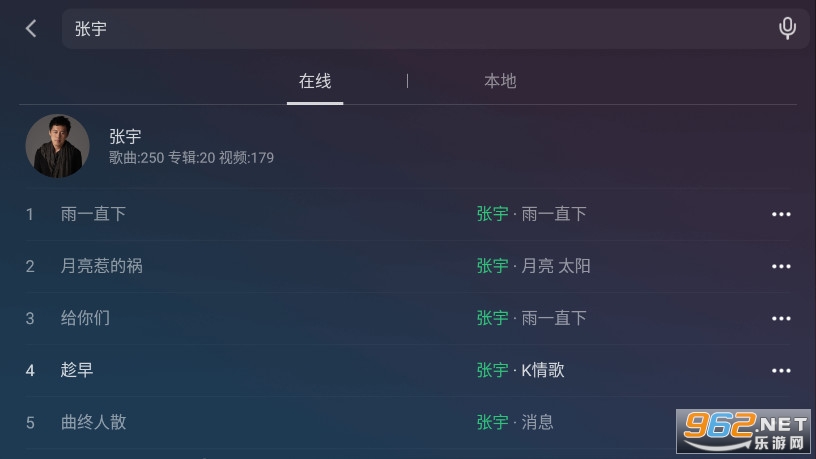The height and width of the screenshot is (459, 816).
Task: Open more options for 趁早
Action: tap(781, 371)
